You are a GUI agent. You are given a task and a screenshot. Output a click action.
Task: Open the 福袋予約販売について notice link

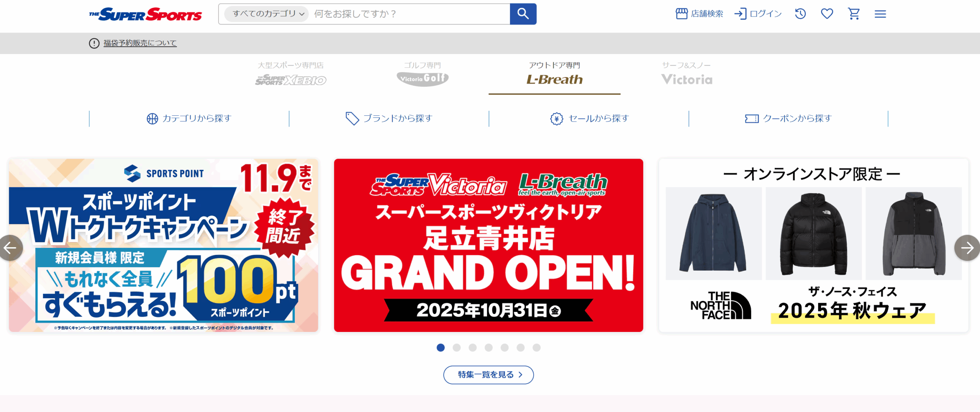(140, 43)
